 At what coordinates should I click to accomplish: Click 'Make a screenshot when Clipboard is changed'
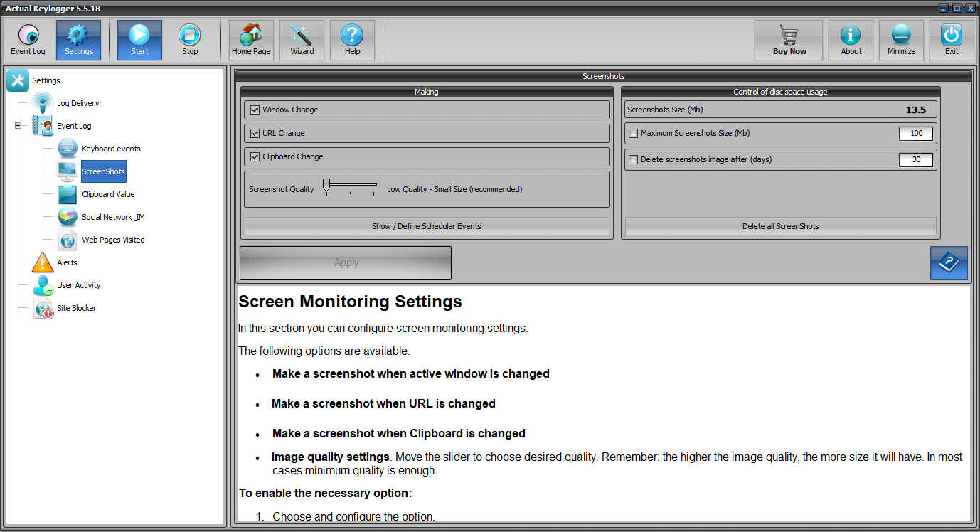point(399,433)
